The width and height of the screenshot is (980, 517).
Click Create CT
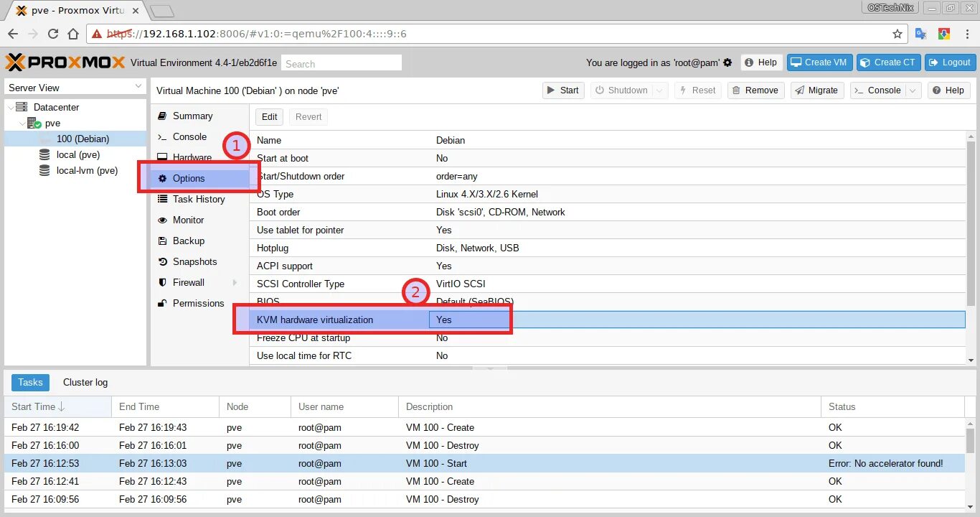point(887,62)
